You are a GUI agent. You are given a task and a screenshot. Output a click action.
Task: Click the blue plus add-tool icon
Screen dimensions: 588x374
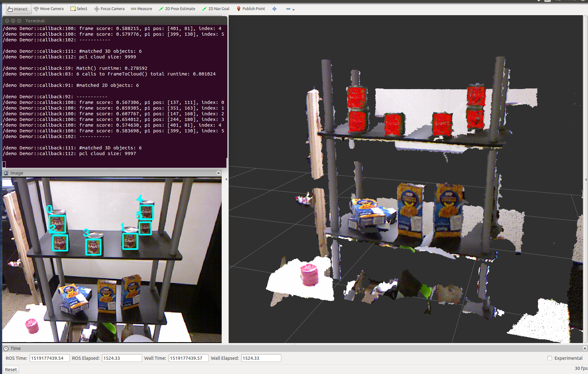[274, 9]
